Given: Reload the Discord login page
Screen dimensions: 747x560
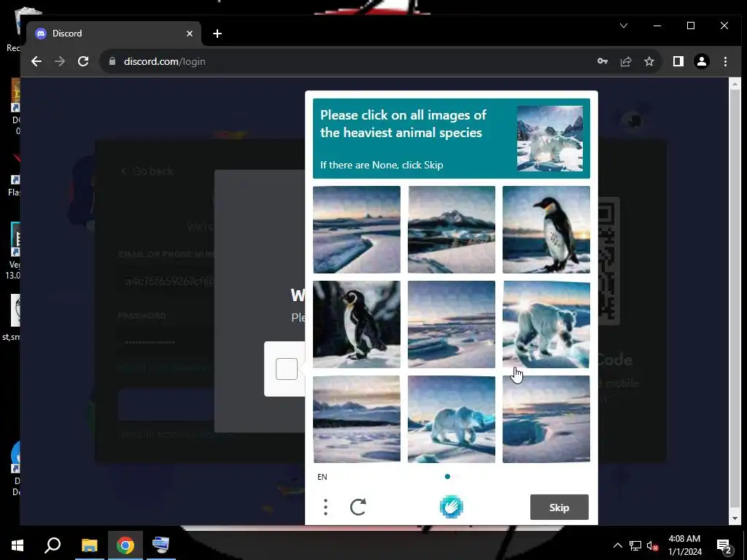Looking at the screenshot, I should [83, 61].
